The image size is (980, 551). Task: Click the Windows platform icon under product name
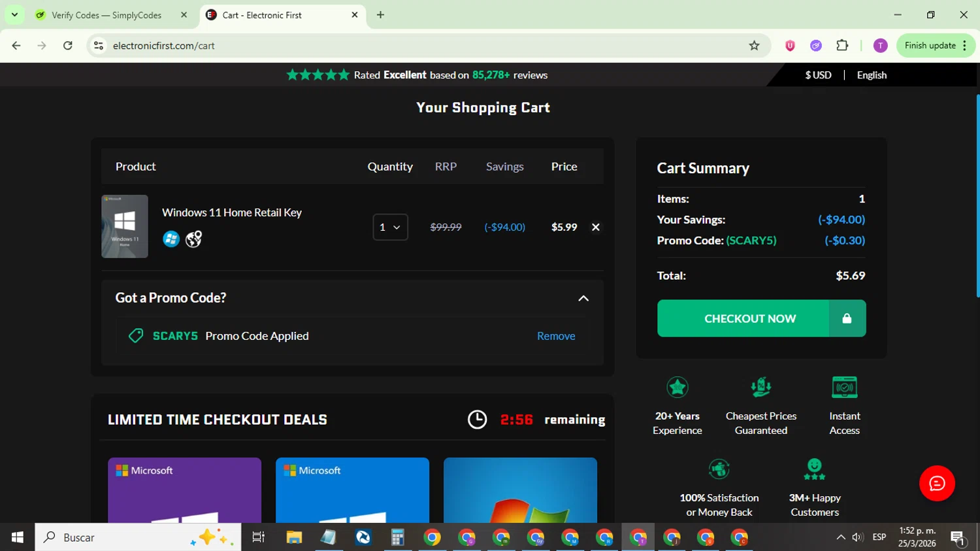pos(171,239)
